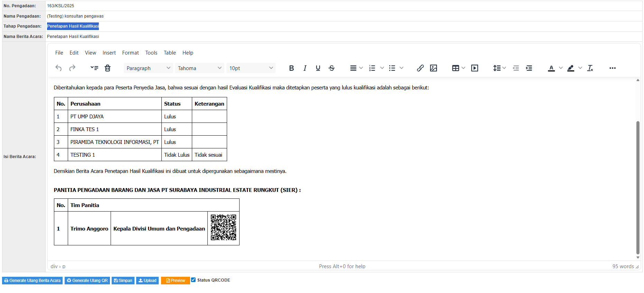
Task: Open the Tahoma font family dropdown
Action: click(x=199, y=68)
